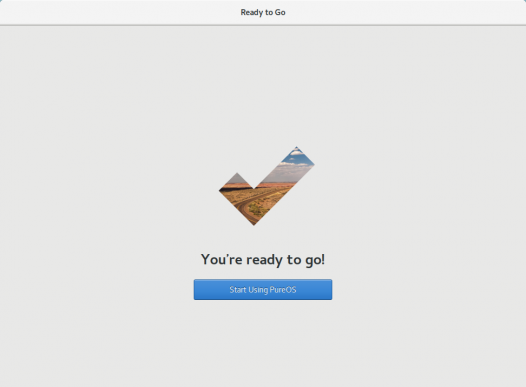This screenshot has width=526, height=387.
Task: Click the 'You're ready to go!' heading
Action: click(263, 260)
